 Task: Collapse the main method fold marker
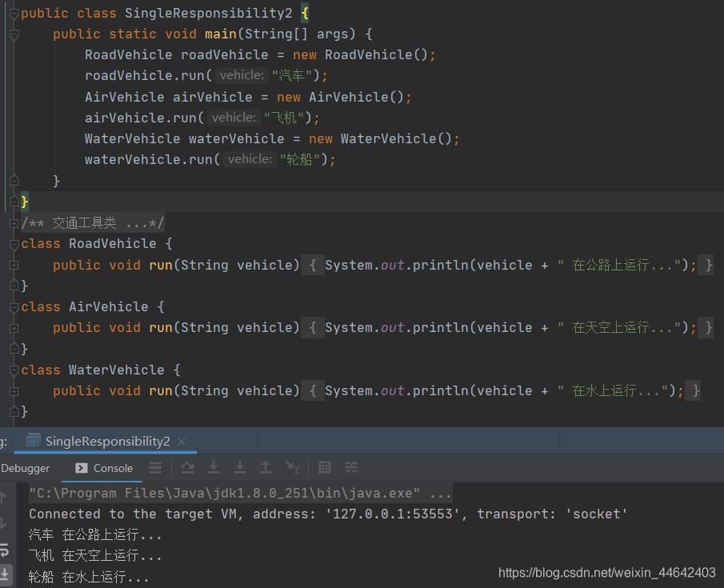click(14, 34)
